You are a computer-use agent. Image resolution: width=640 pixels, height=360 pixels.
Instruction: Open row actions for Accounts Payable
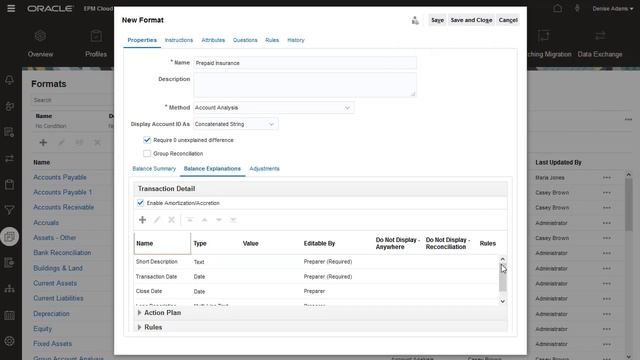[x=607, y=178]
